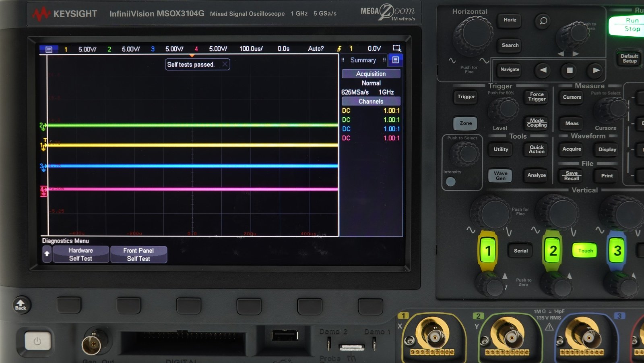The width and height of the screenshot is (644, 363).
Task: Click the Trigger key
Action: pos(466,97)
